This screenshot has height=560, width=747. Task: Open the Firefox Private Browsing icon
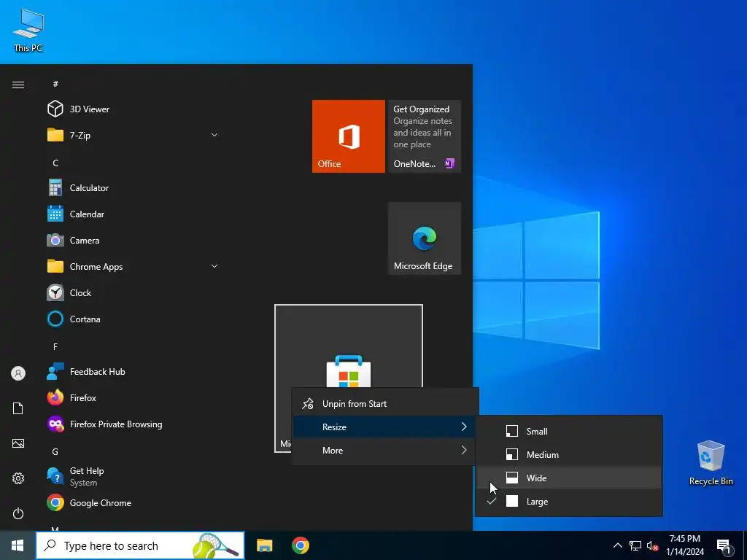click(55, 424)
